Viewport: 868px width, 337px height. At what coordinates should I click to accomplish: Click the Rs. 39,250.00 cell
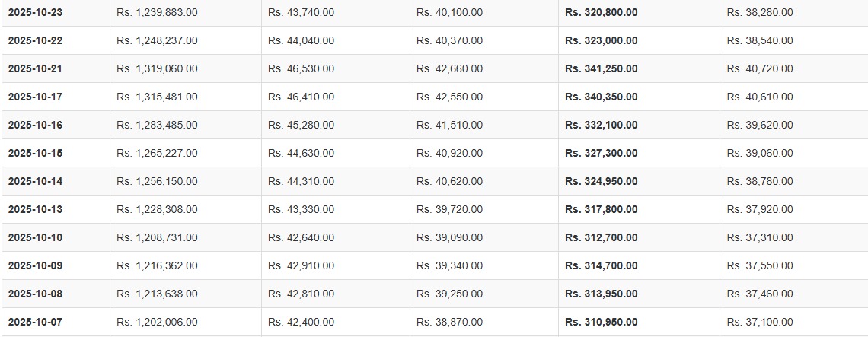449,294
